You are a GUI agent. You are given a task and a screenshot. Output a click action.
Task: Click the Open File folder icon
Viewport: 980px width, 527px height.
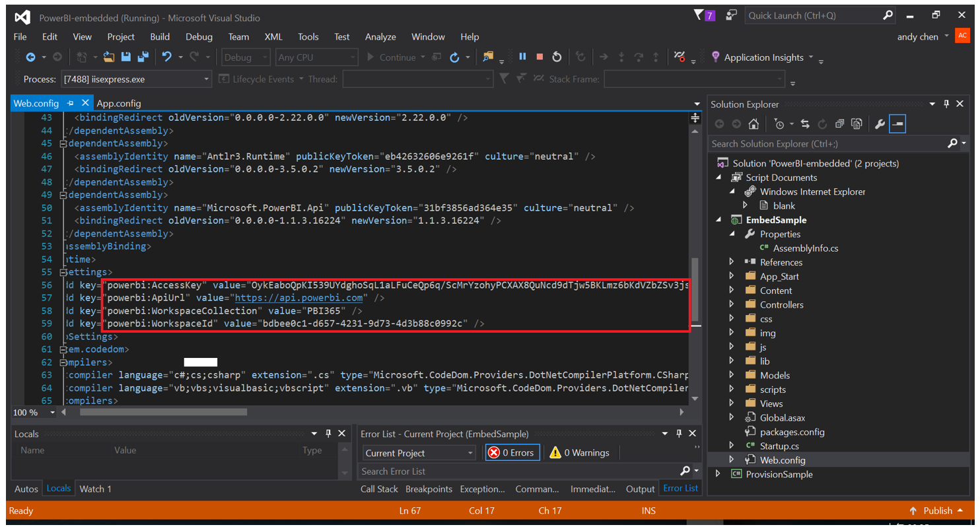pos(109,57)
